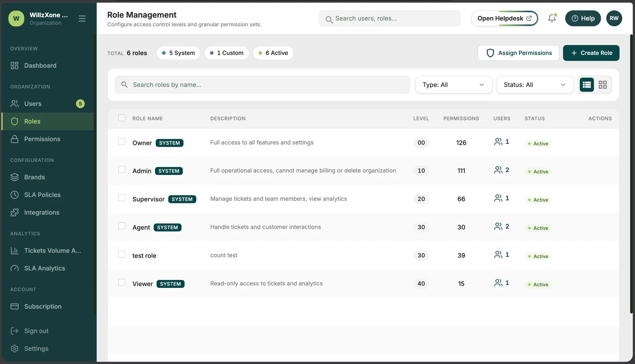Click magnifier icon in roles search
Screen dimensions: 635x364
pos(124,85)
